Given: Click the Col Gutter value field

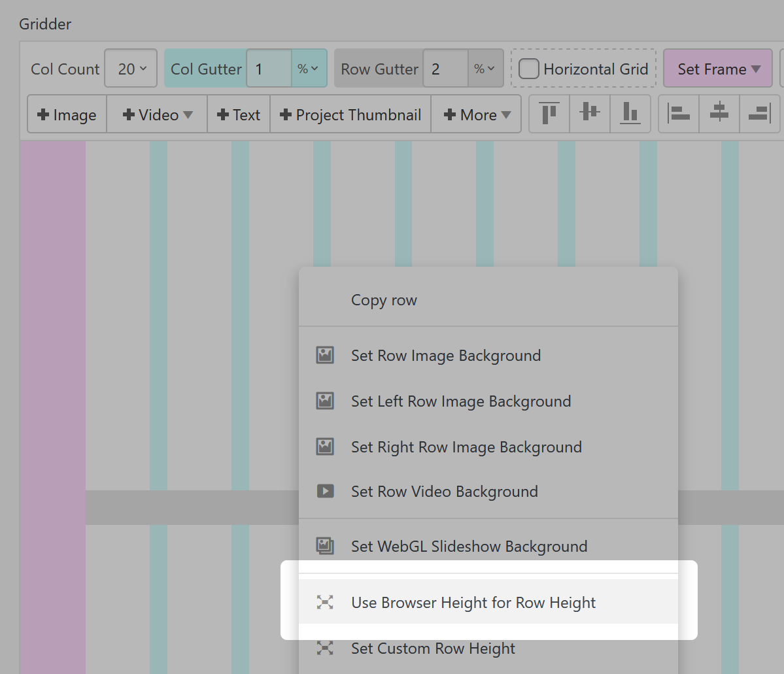Looking at the screenshot, I should (269, 69).
